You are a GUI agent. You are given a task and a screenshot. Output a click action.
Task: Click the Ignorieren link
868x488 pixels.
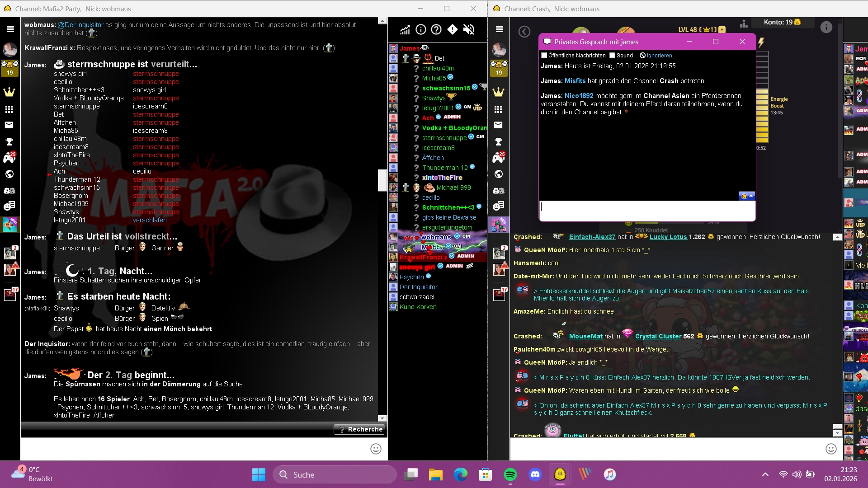[659, 56]
